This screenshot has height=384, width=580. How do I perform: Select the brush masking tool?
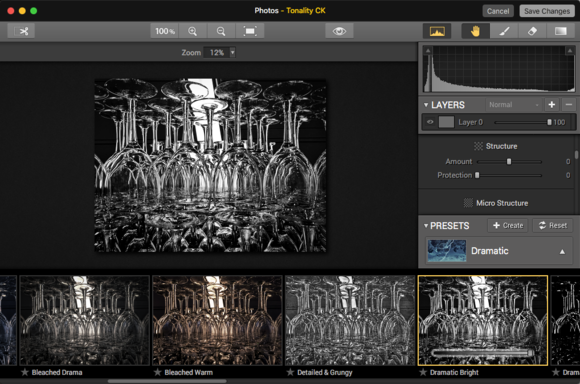click(504, 31)
